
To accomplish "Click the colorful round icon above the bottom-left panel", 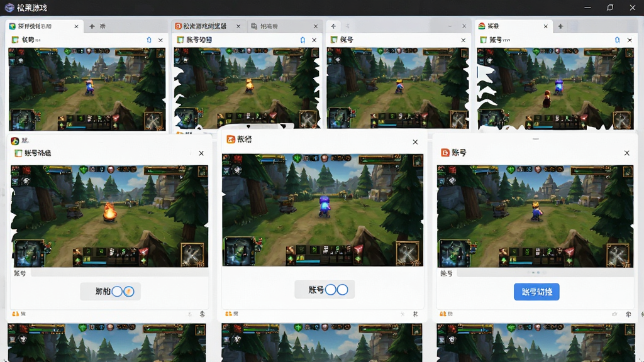I will point(15,141).
